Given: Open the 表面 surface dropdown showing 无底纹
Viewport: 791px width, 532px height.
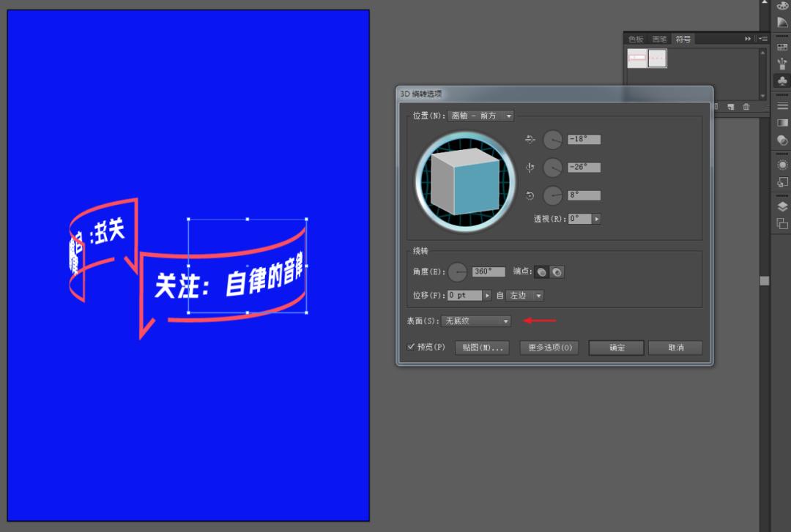Looking at the screenshot, I should pyautogui.click(x=476, y=321).
